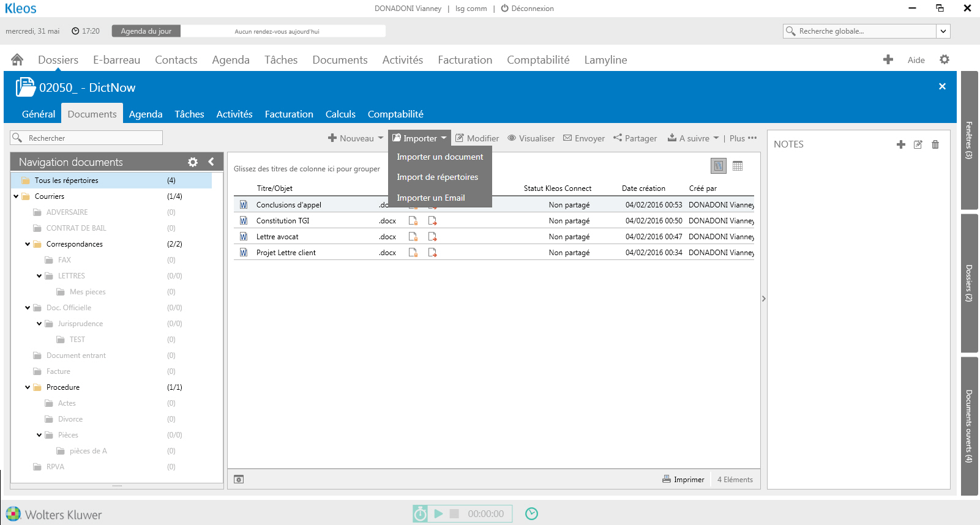Switch to detailed list view icon
980x525 pixels.
pyautogui.click(x=718, y=166)
